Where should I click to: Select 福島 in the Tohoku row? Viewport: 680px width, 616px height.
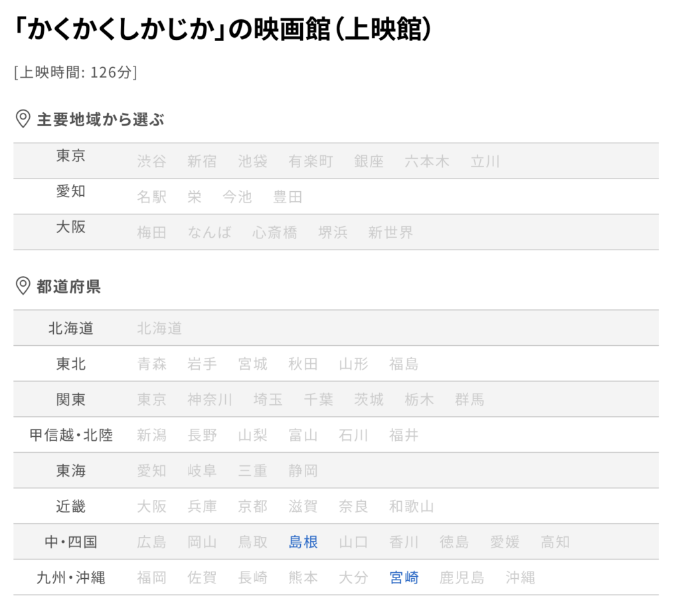[x=404, y=364]
